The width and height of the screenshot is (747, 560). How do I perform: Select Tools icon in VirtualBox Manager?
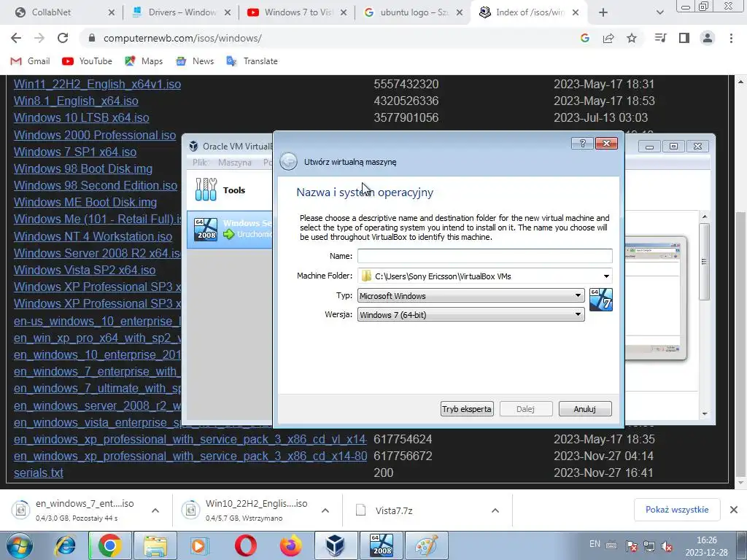[206, 190]
